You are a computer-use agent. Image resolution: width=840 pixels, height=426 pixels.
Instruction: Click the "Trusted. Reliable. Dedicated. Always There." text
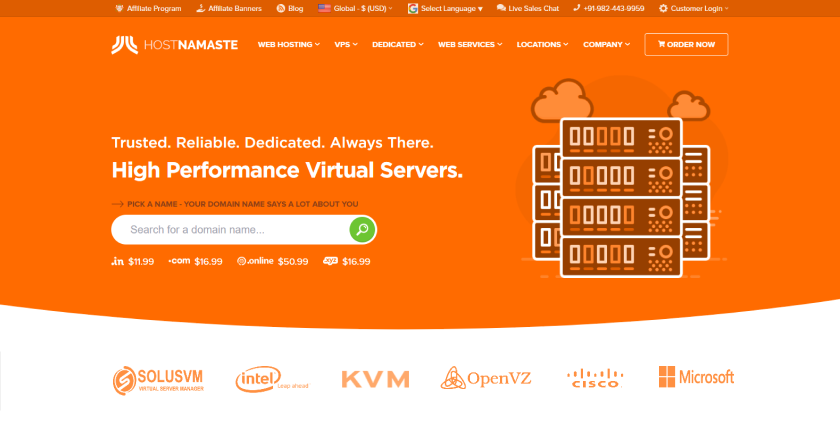click(272, 143)
